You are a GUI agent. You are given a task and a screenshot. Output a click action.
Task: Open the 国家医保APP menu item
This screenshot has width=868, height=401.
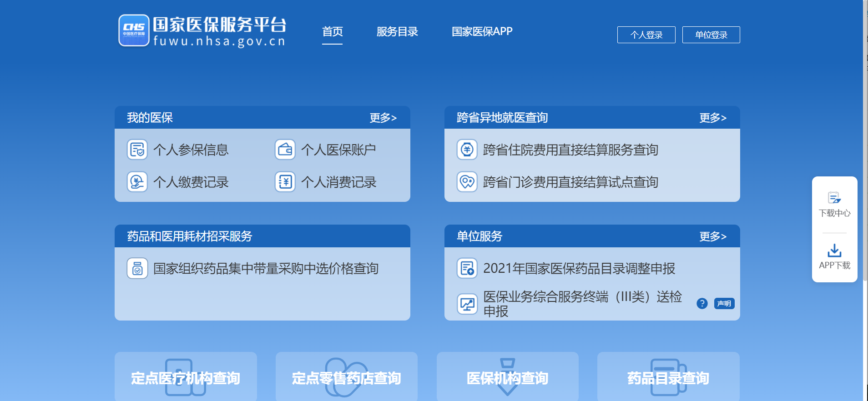(x=482, y=31)
